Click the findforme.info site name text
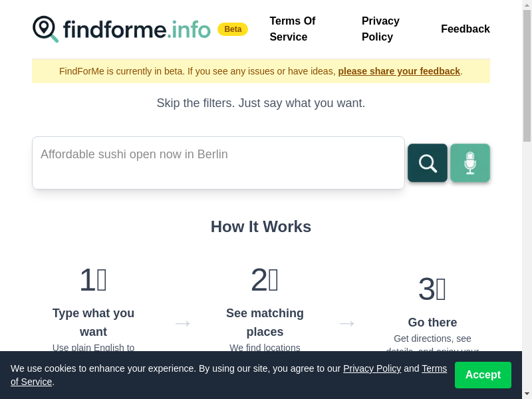 coord(136,29)
